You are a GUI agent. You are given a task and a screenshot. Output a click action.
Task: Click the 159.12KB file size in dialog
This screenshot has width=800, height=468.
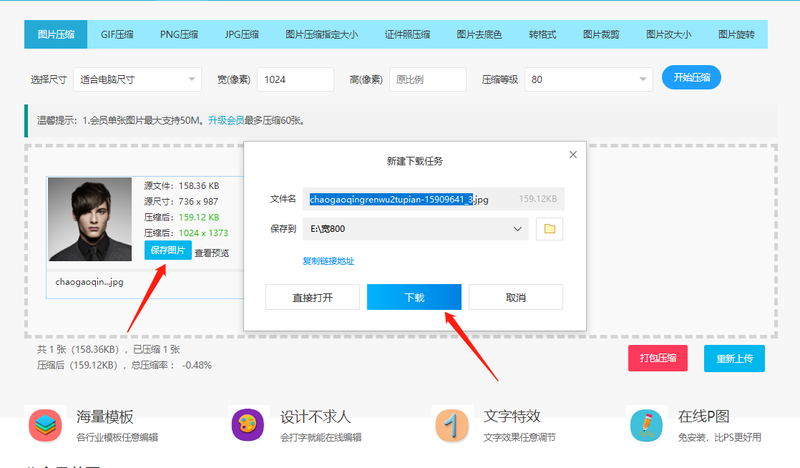pyautogui.click(x=538, y=199)
